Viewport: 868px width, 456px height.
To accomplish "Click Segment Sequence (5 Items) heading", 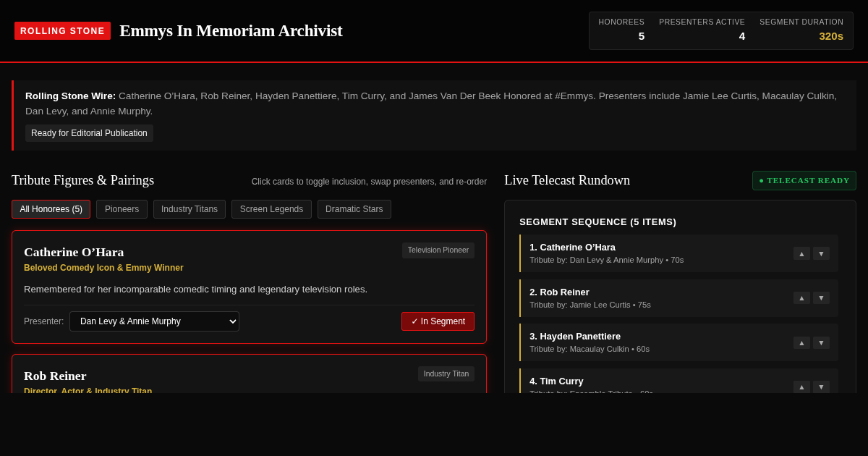I will coord(598,222).
